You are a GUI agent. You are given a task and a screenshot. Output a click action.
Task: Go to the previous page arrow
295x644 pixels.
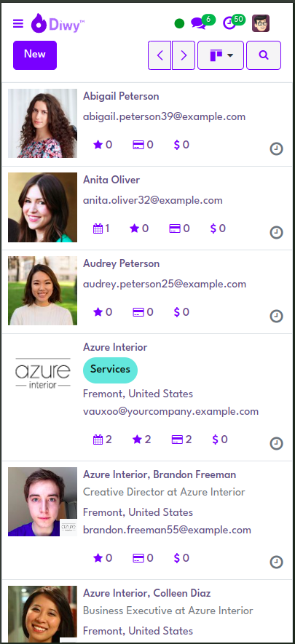160,55
